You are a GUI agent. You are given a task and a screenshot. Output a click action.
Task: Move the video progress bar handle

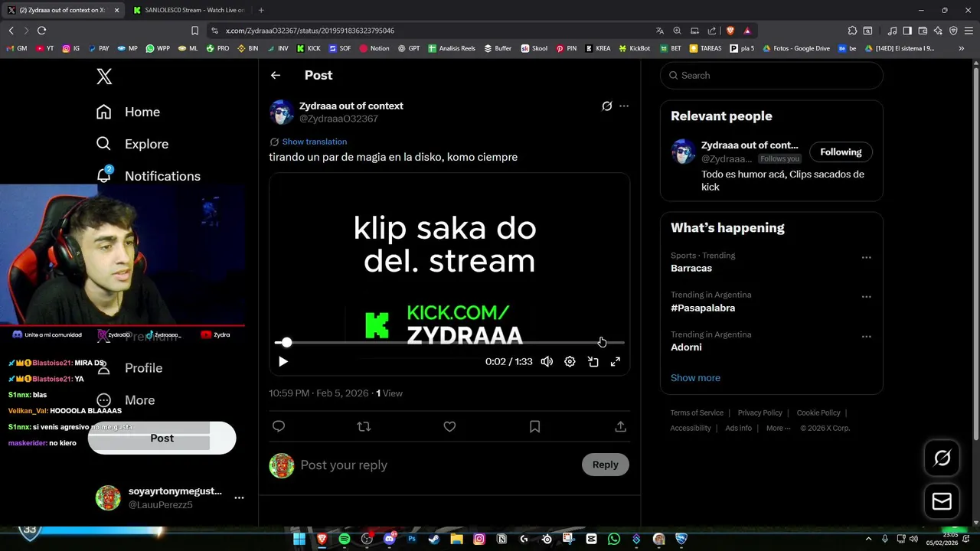tap(286, 342)
